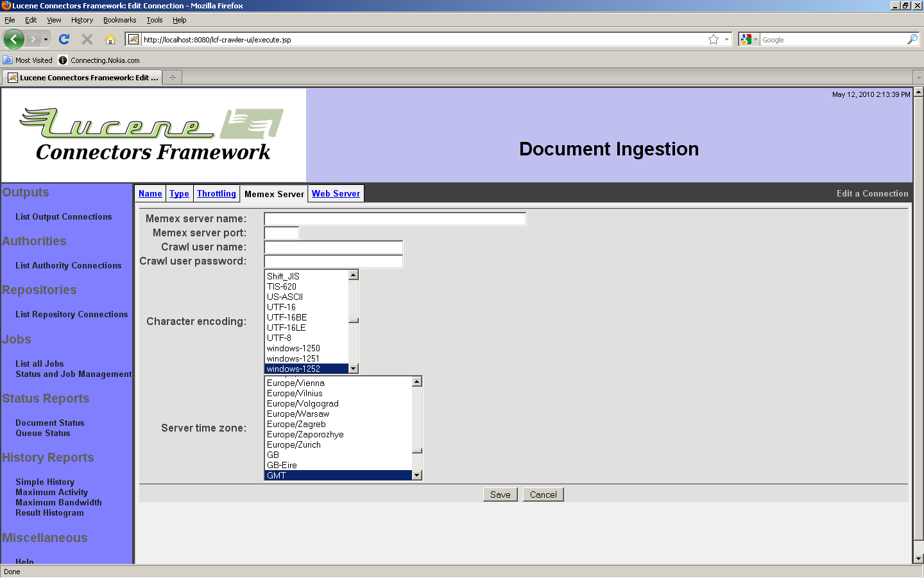Choose Europe/Zurich in the time zone list
924x578 pixels.
point(294,444)
